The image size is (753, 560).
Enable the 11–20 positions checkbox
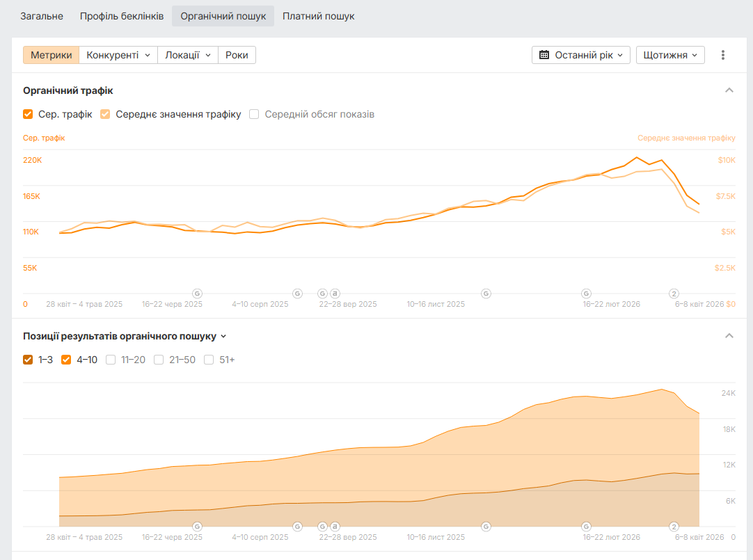(x=111, y=360)
